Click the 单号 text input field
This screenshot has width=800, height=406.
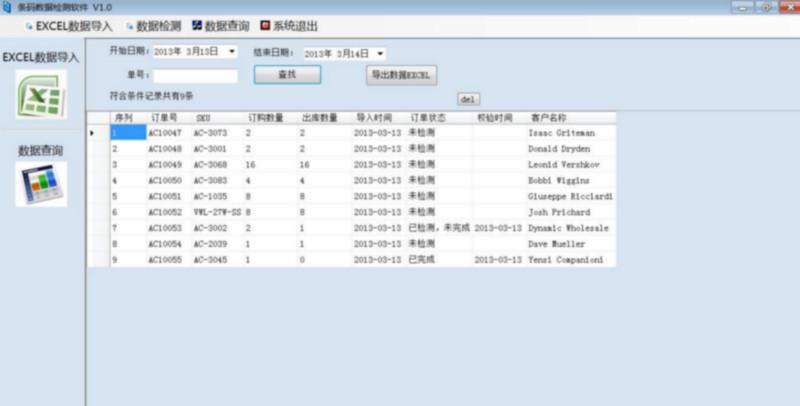point(195,75)
